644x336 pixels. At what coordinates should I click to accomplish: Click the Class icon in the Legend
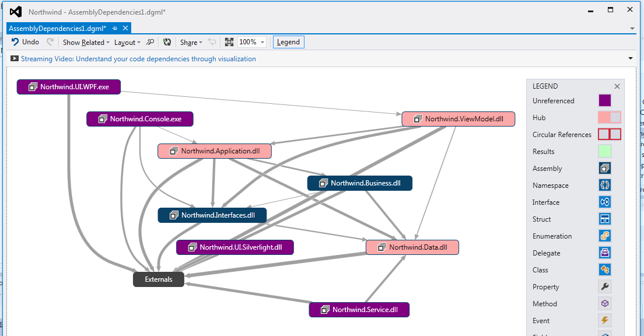pos(604,269)
